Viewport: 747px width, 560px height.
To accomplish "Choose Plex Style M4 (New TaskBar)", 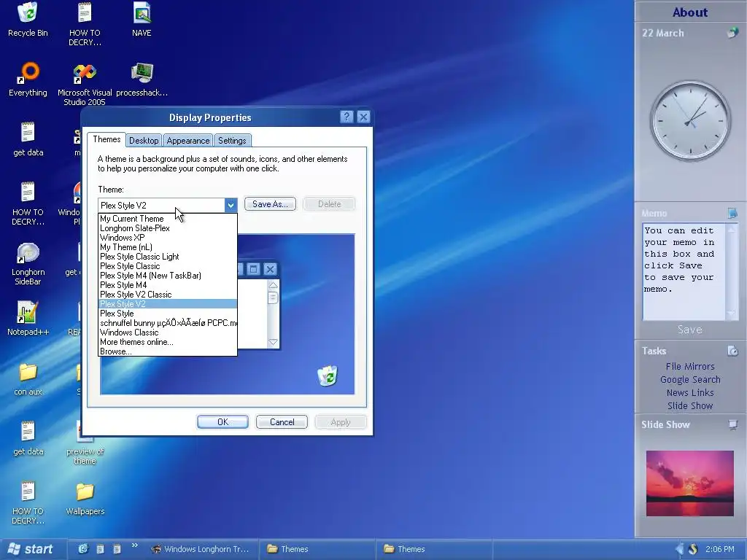I will pyautogui.click(x=167, y=276).
